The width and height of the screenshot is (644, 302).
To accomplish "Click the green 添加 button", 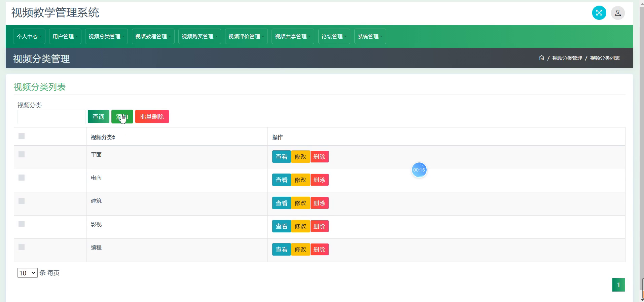I will click(x=122, y=117).
